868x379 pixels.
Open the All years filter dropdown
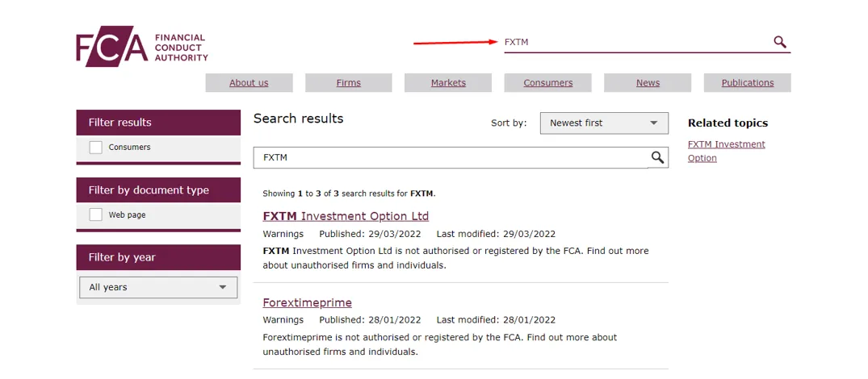[158, 287]
